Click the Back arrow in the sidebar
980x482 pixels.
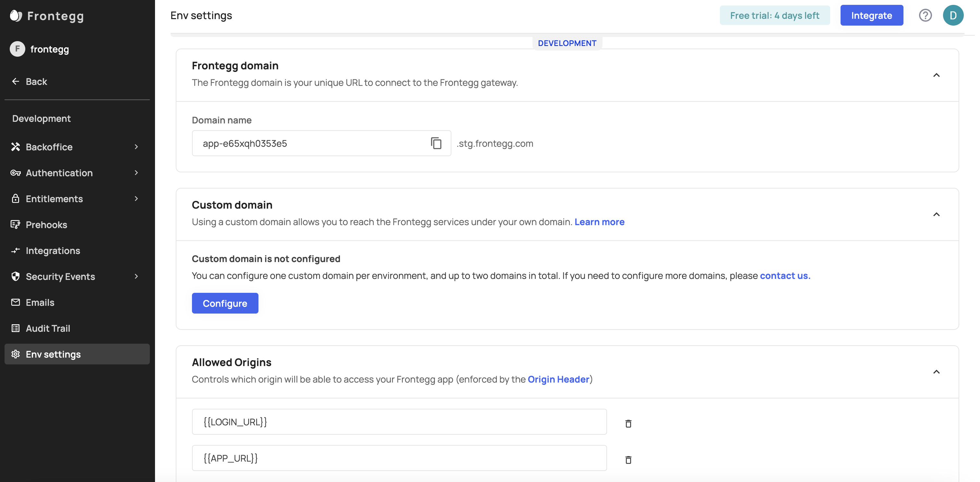coord(16,81)
